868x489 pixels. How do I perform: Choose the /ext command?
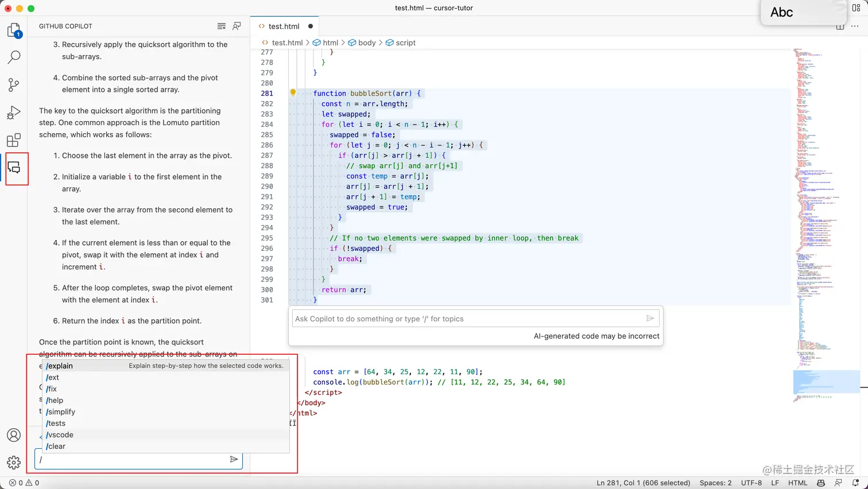(166, 377)
